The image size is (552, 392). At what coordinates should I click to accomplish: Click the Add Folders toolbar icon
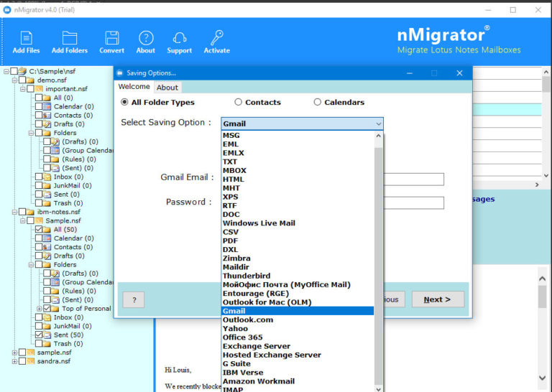tap(70, 38)
